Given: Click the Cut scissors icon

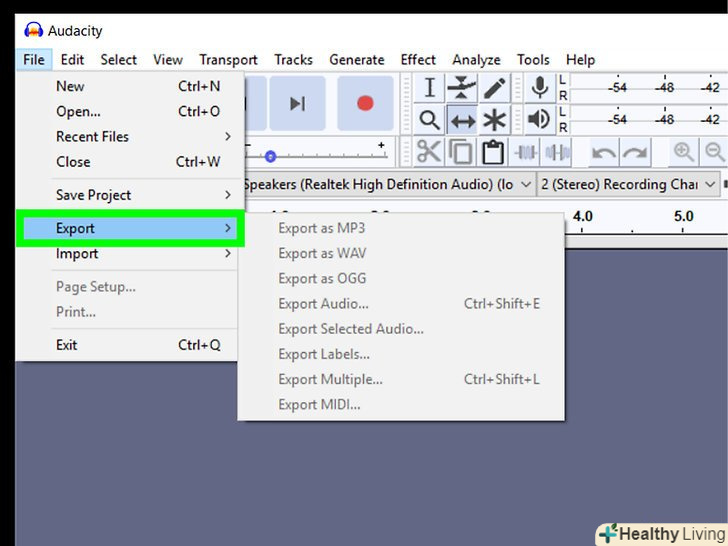Looking at the screenshot, I should [429, 152].
